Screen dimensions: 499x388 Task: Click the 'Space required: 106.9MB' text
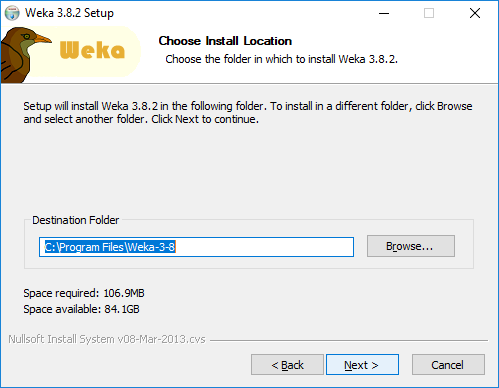84,293
